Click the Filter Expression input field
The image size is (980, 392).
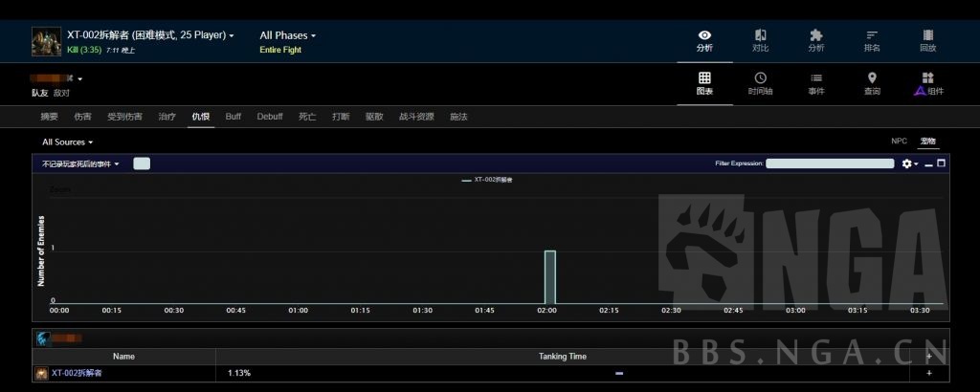830,163
